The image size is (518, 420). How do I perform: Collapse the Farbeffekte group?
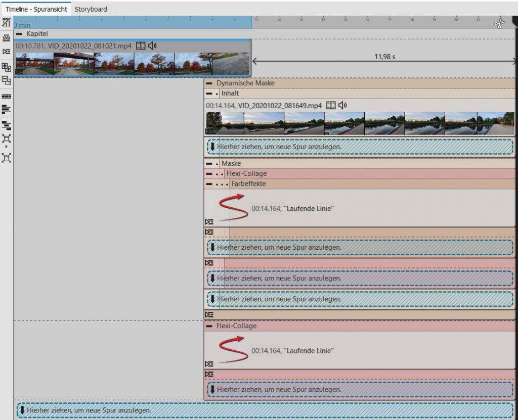(209, 184)
